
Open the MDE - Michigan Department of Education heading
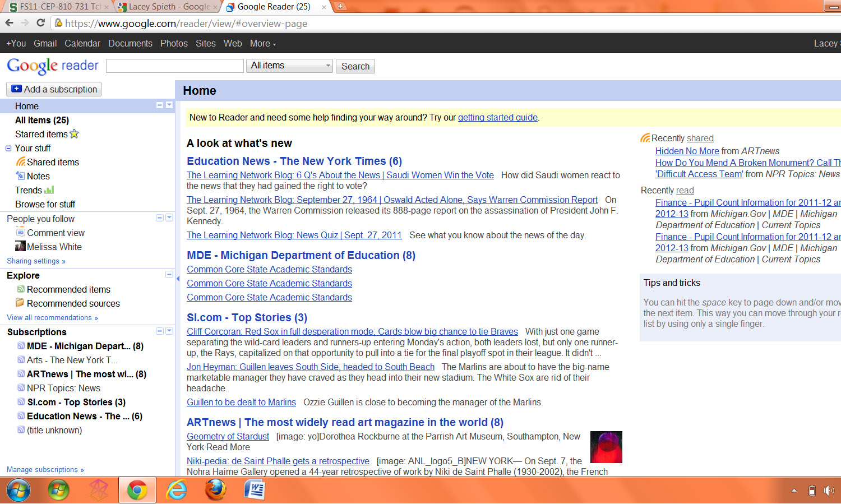pos(301,255)
